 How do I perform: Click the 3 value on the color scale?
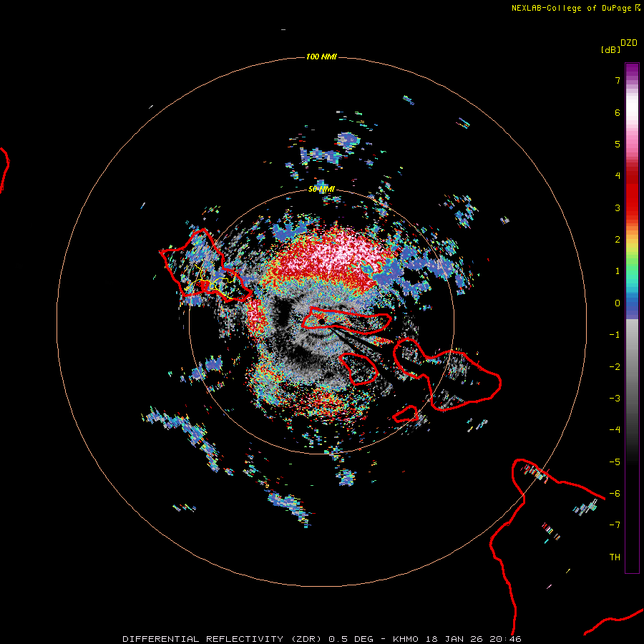click(618, 208)
